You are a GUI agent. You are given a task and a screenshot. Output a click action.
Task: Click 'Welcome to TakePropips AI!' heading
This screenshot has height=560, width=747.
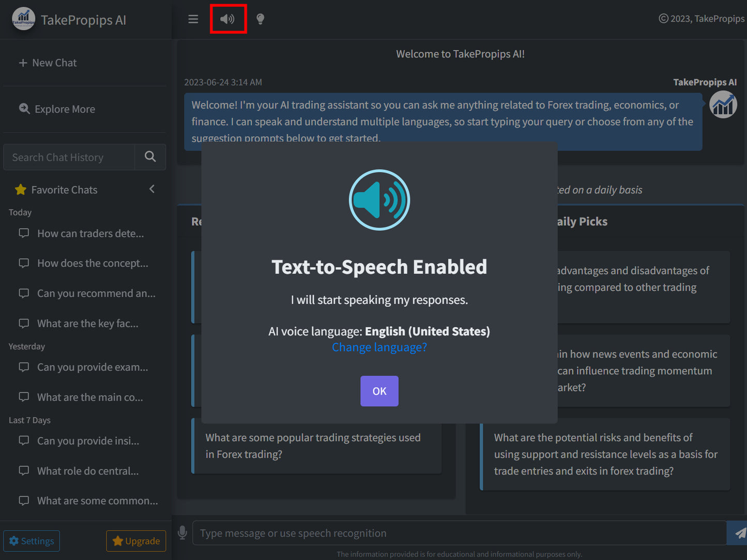coord(460,54)
